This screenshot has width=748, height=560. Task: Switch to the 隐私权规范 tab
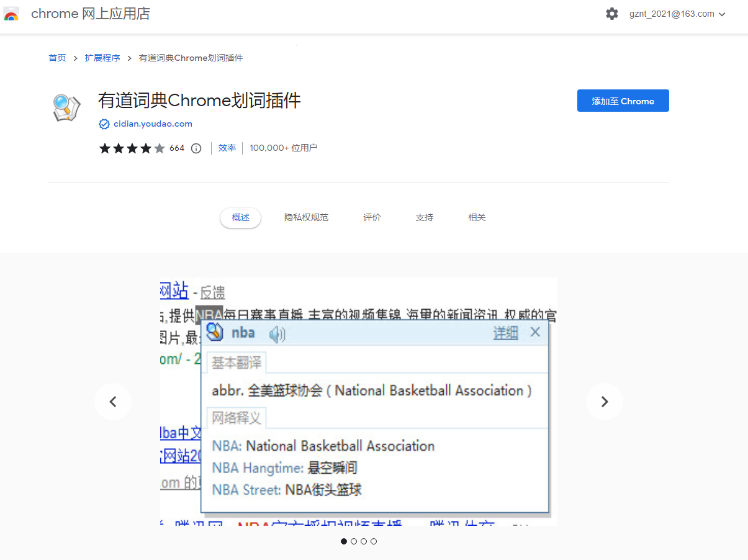click(306, 218)
